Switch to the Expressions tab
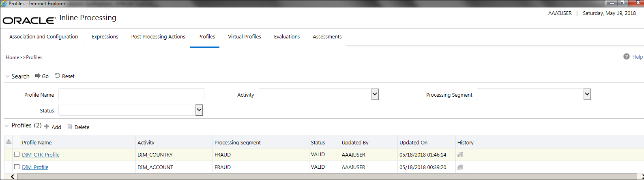 click(x=105, y=36)
